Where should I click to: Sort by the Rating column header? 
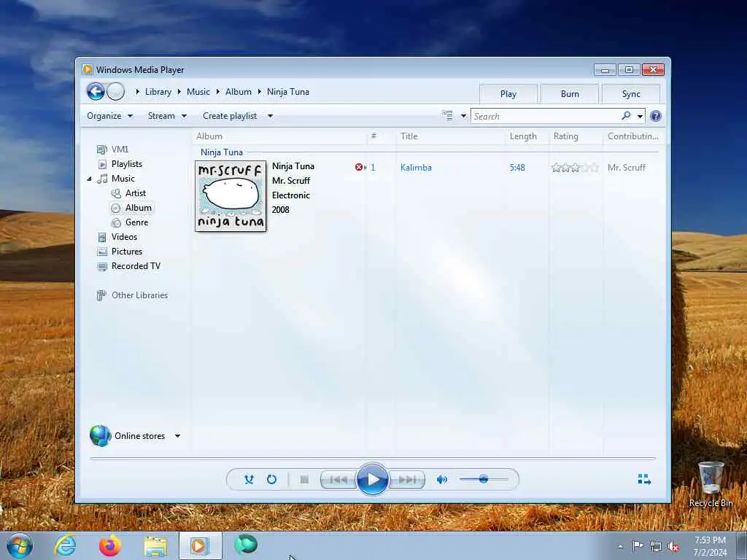[576, 136]
